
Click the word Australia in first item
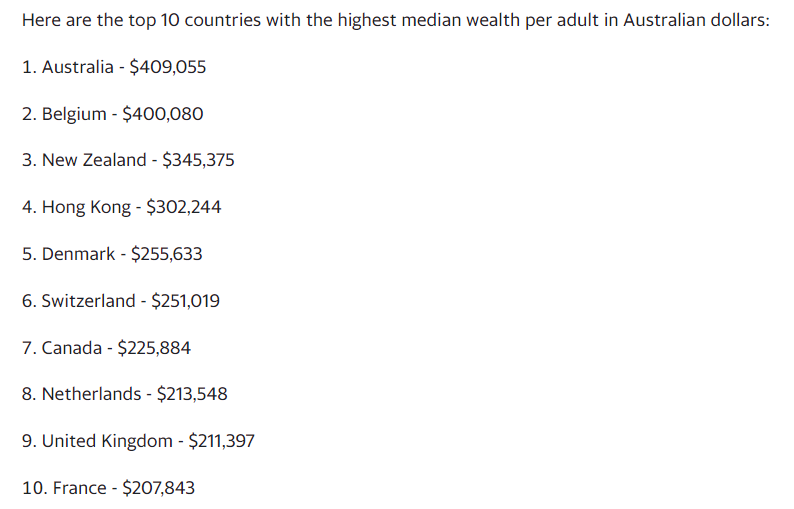(77, 67)
